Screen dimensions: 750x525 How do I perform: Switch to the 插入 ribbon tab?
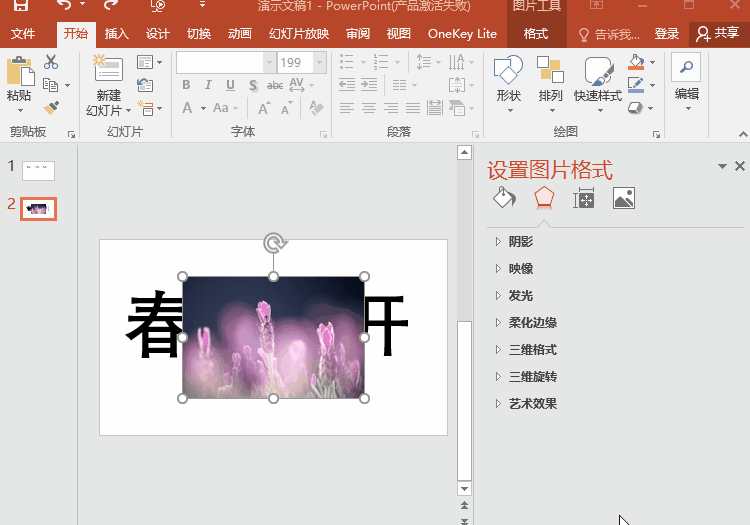pos(117,34)
